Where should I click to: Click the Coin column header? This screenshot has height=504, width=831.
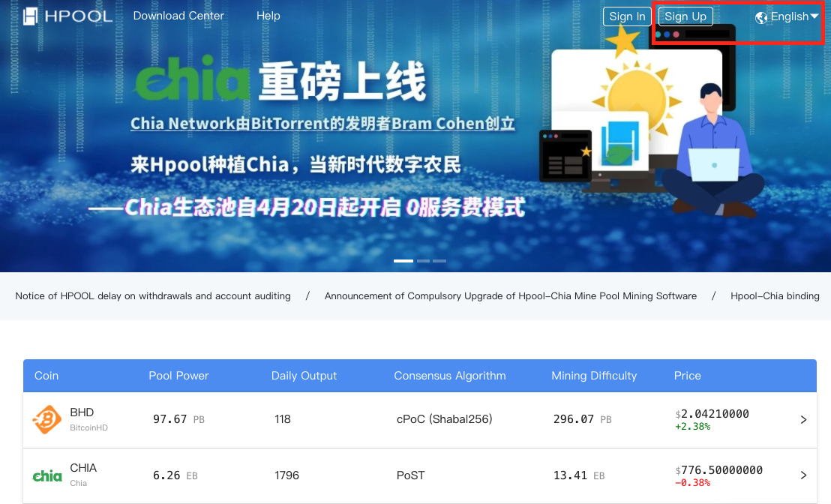(46, 376)
